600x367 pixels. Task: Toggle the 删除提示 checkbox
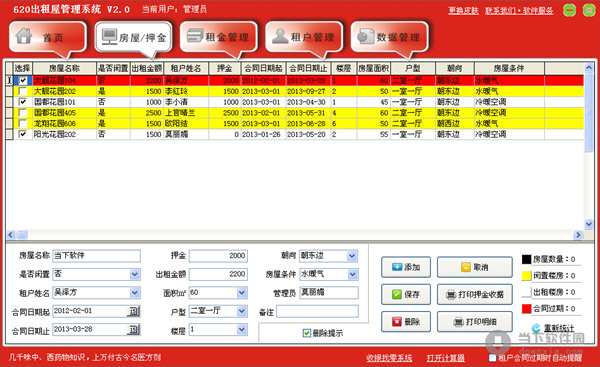pos(307,333)
